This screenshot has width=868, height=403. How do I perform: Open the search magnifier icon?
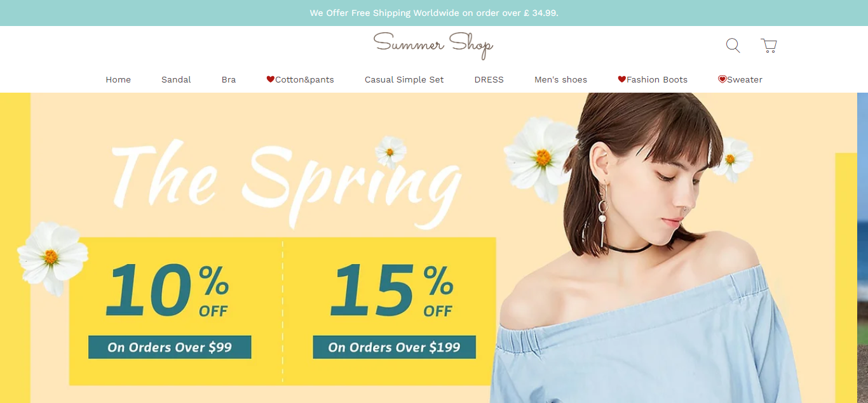point(733,46)
